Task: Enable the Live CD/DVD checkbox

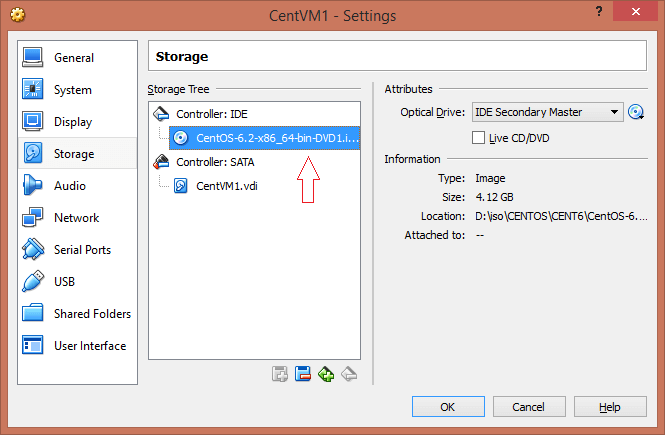Action: tap(478, 137)
